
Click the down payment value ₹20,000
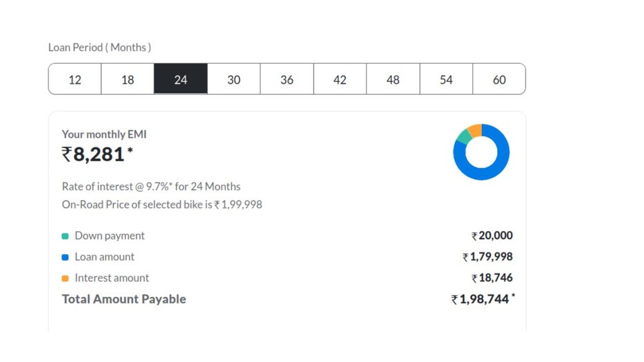click(492, 236)
